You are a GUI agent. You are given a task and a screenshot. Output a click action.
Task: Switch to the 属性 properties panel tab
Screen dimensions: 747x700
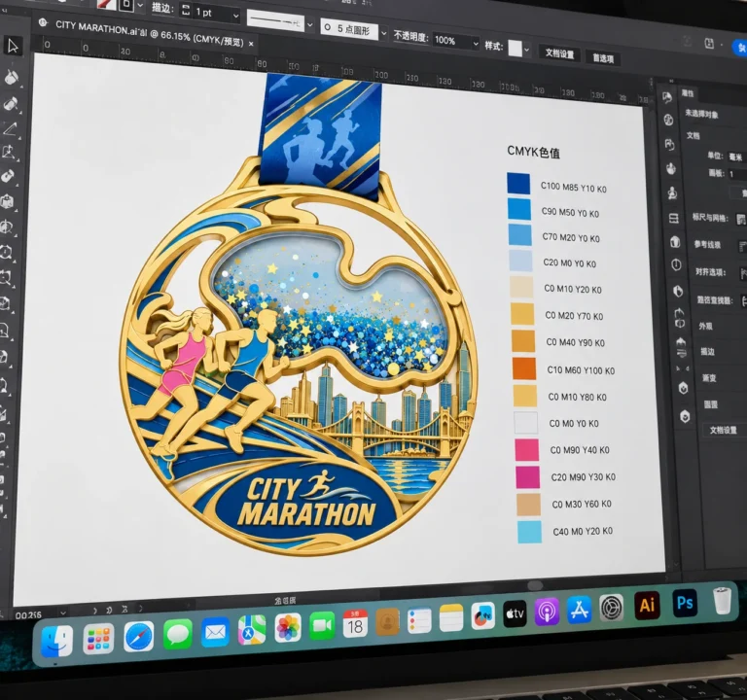coord(687,93)
